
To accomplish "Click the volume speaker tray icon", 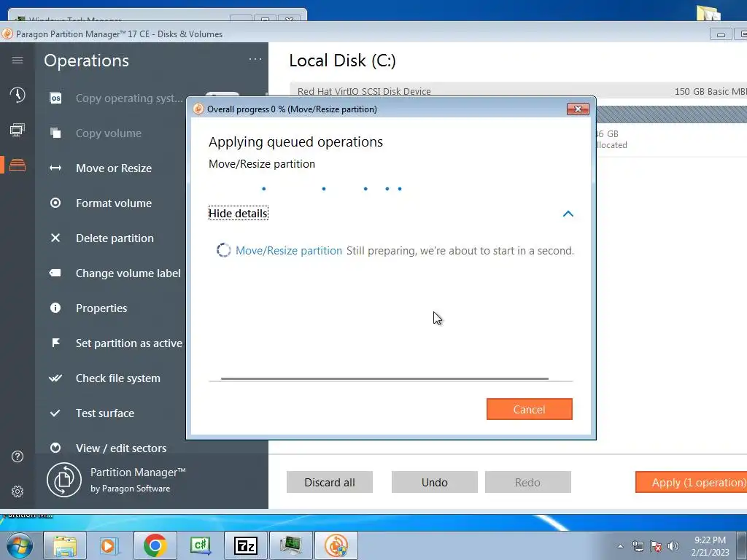I will pos(673,546).
